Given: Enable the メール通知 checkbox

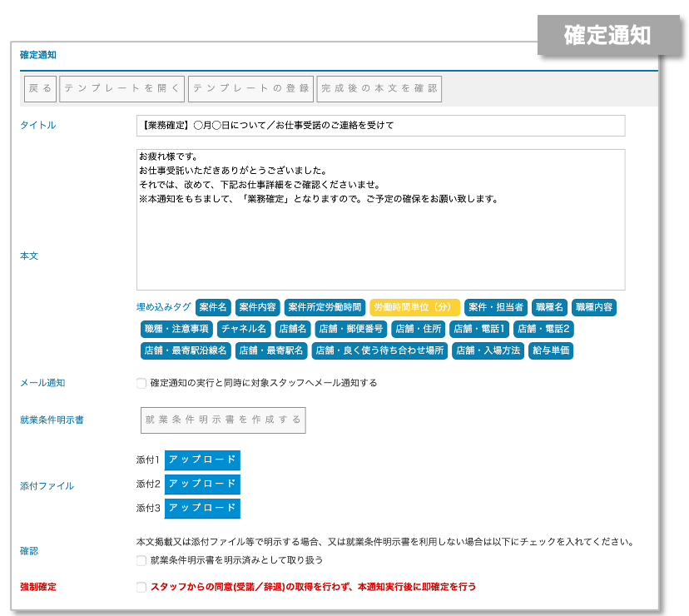Looking at the screenshot, I should 141,384.
